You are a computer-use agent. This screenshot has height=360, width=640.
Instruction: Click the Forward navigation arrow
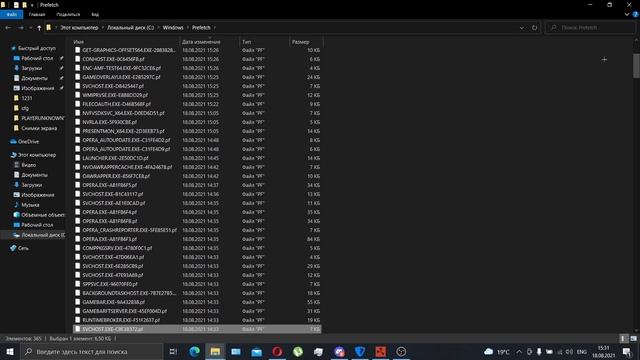click(21, 28)
